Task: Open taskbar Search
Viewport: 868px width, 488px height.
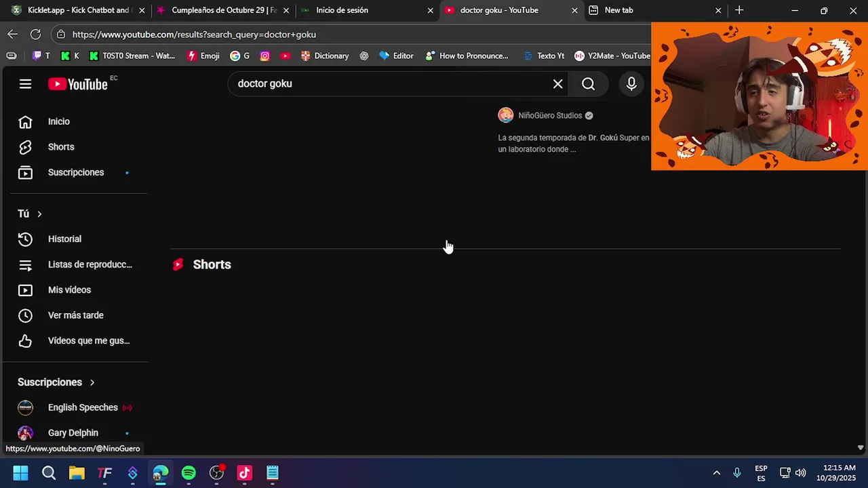Action: [49, 473]
